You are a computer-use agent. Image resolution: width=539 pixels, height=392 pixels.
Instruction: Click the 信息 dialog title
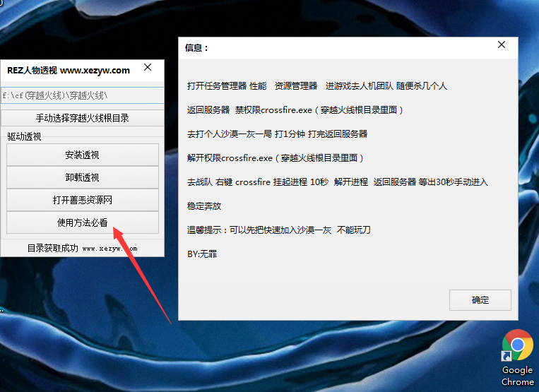tap(197, 48)
